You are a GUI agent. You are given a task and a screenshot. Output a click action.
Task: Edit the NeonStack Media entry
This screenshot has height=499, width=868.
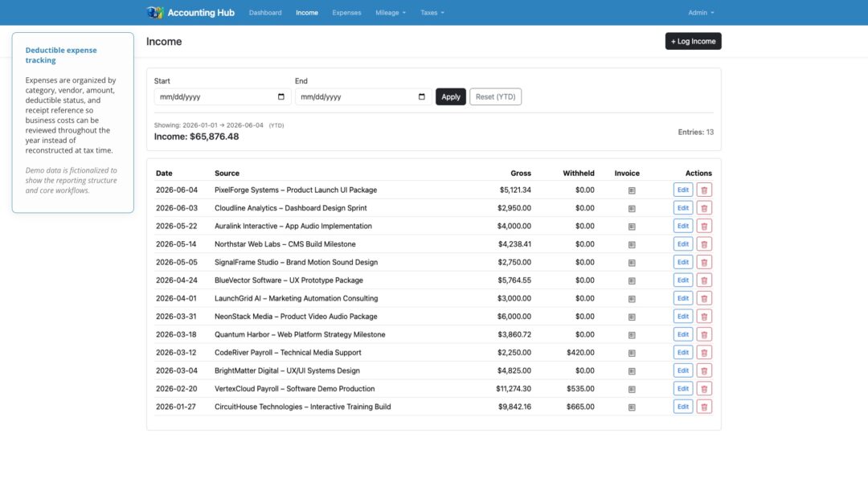[683, 317]
